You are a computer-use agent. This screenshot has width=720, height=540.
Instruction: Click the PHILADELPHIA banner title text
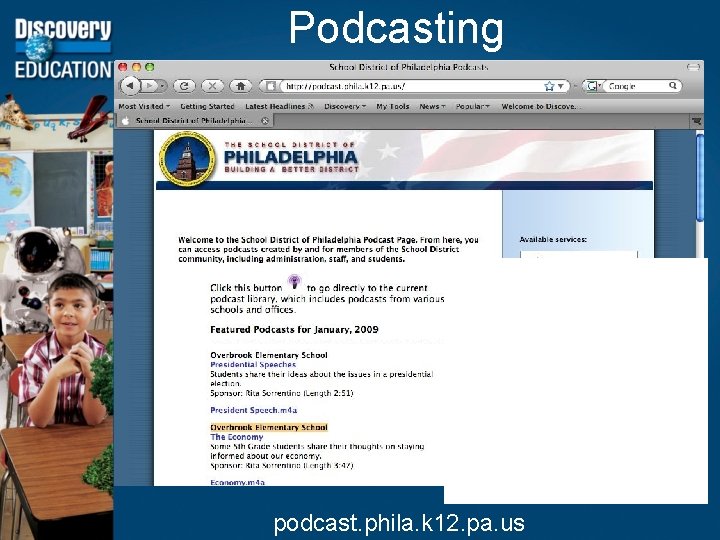pos(291,158)
